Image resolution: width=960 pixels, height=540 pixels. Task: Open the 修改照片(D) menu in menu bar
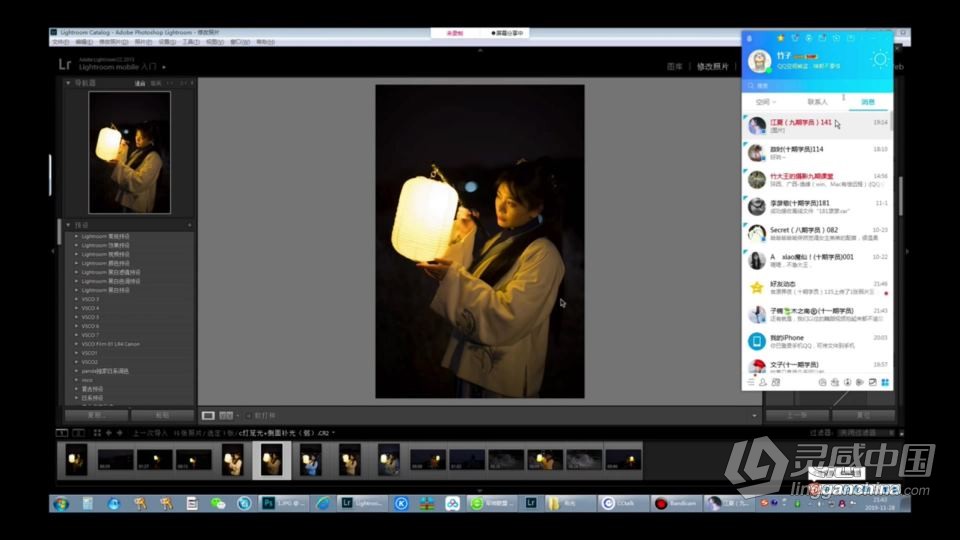[x=114, y=42]
